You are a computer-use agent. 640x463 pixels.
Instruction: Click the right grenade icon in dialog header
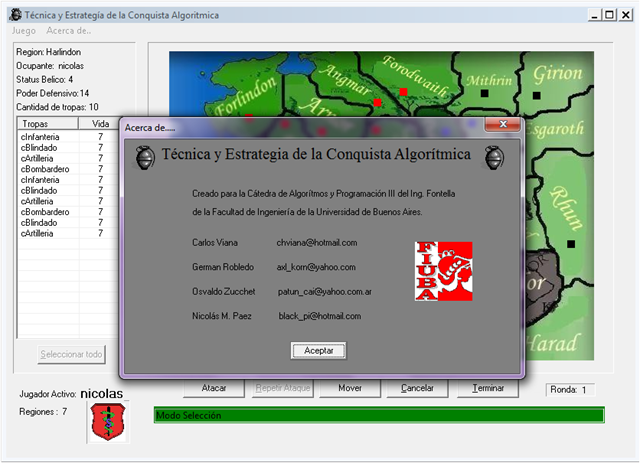click(x=493, y=157)
